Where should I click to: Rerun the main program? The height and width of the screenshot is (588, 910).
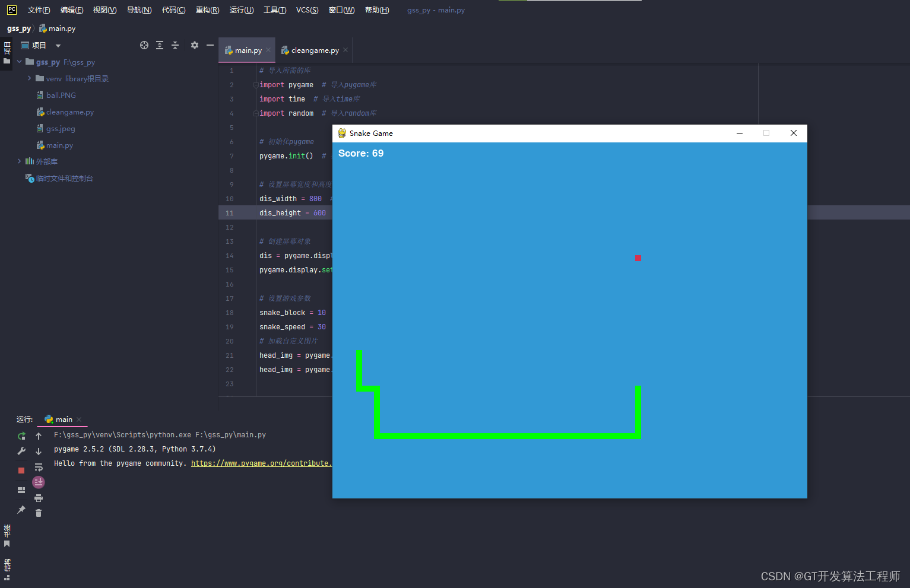tap(21, 436)
